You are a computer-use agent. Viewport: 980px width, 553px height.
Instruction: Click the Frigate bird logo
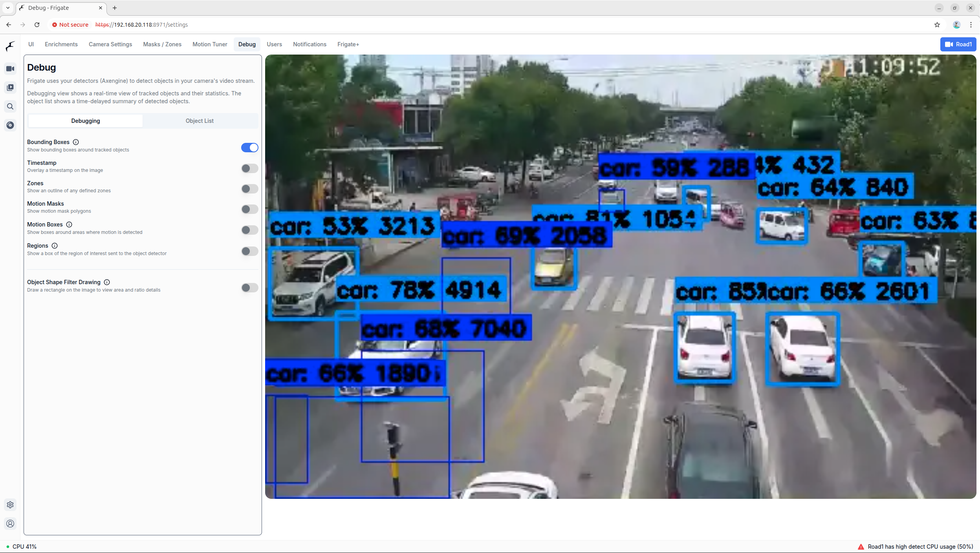10,46
